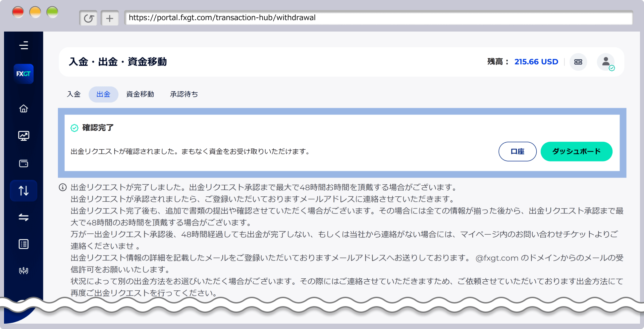Open the hamburger menu in sidebar

click(23, 45)
